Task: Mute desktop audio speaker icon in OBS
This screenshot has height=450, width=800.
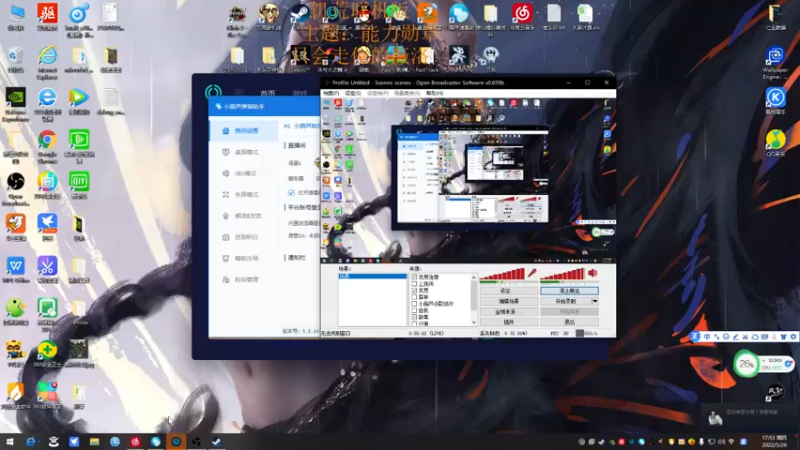Action: [x=593, y=273]
